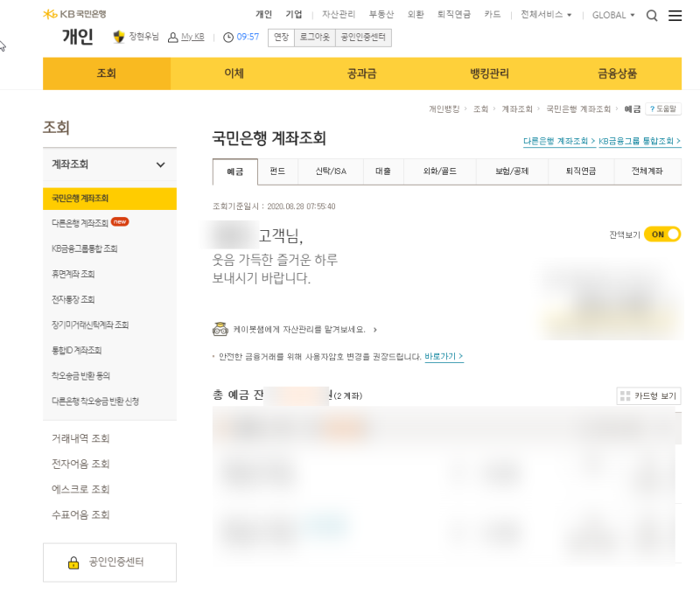This screenshot has width=700, height=601.
Task: Click the question mark 도움말 help button
Action: click(x=663, y=108)
